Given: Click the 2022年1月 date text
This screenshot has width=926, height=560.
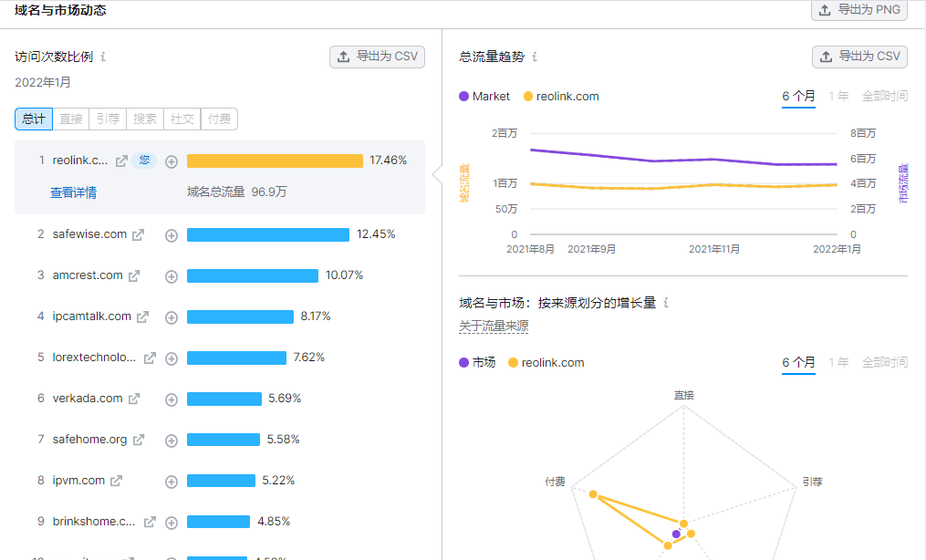Looking at the screenshot, I should [x=43, y=83].
